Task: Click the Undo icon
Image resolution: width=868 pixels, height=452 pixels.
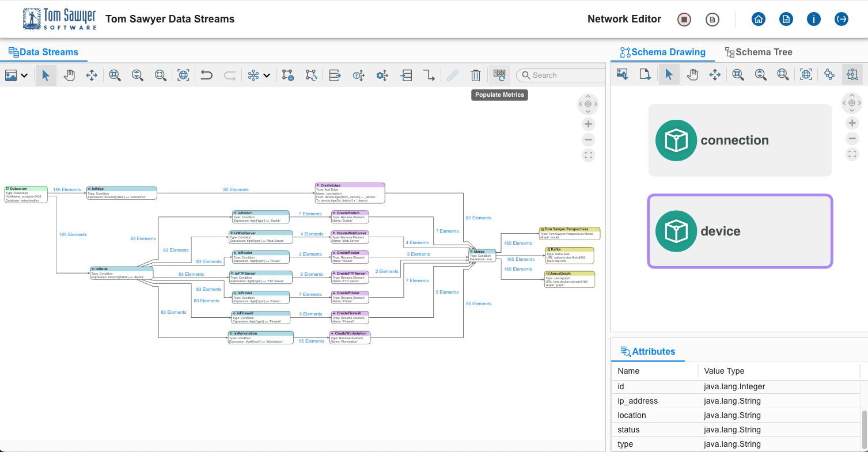Action: (x=206, y=75)
